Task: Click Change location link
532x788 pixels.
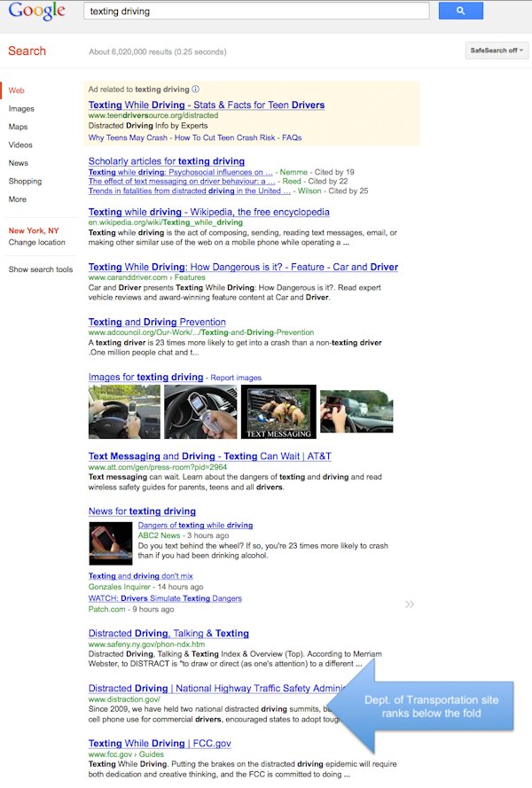Action: click(36, 242)
